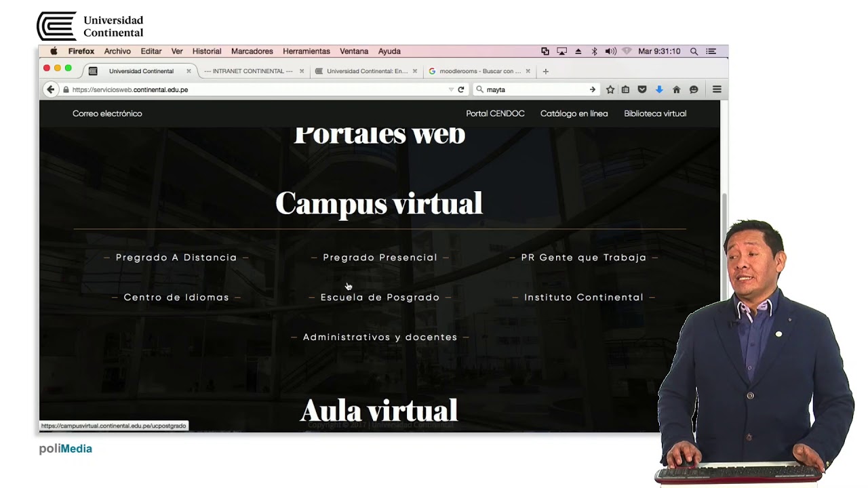The height and width of the screenshot is (488, 868).
Task: Close the moodlerooms tab
Action: tap(528, 71)
